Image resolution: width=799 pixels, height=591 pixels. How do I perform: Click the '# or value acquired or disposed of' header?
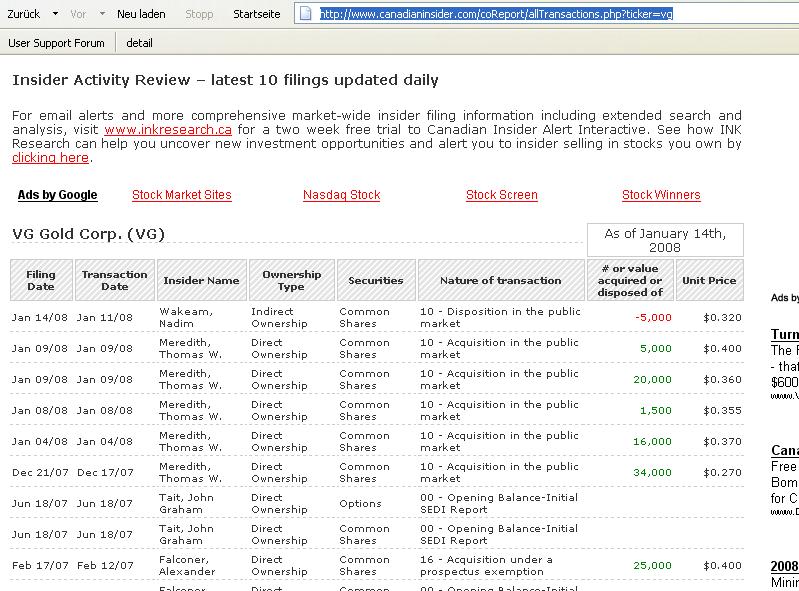(630, 280)
